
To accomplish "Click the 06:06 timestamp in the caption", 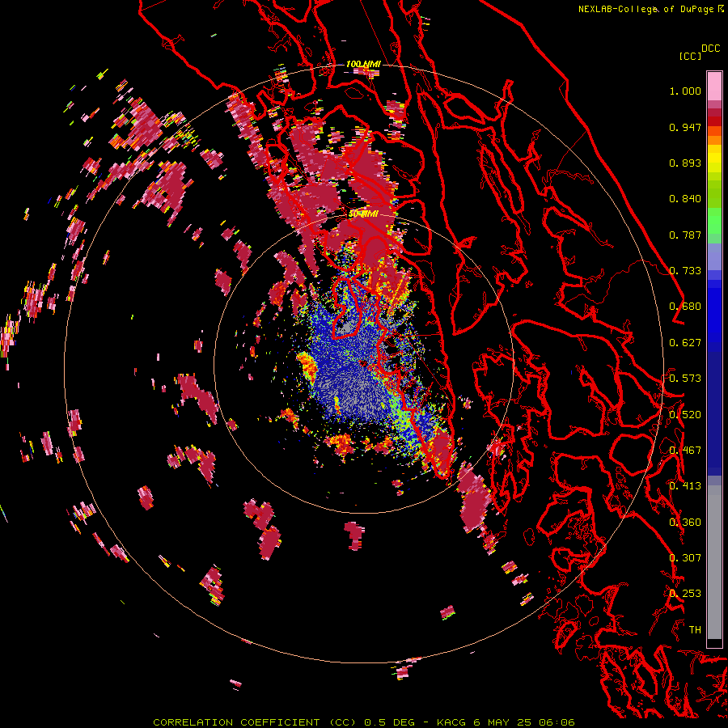I will pyautogui.click(x=557, y=722).
